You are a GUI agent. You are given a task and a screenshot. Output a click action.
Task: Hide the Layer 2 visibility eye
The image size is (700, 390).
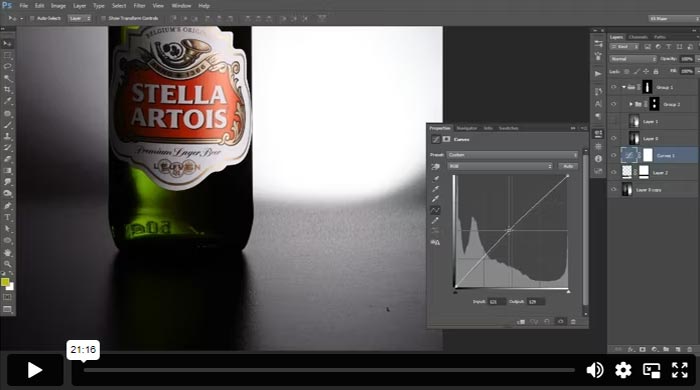pos(613,172)
